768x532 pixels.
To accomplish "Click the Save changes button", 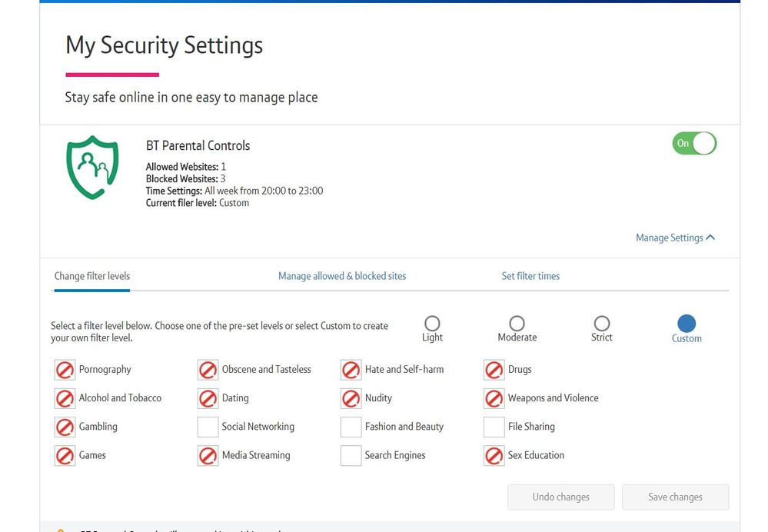I will [x=676, y=497].
